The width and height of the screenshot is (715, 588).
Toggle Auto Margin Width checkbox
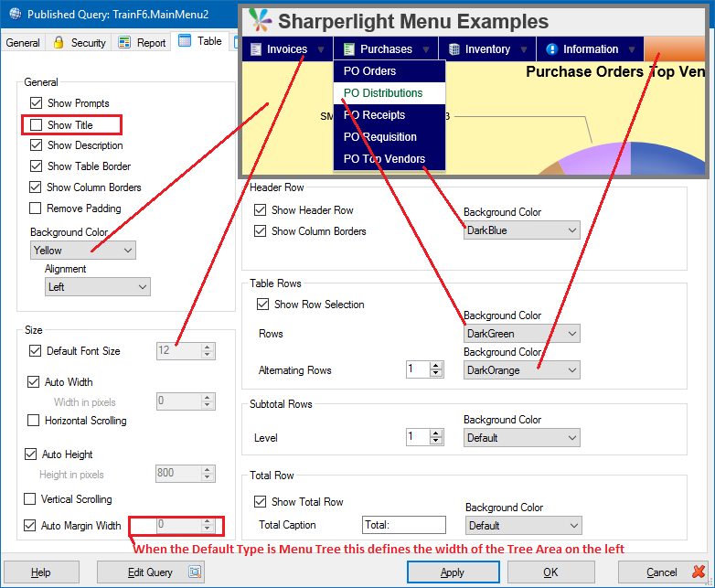(x=29, y=525)
